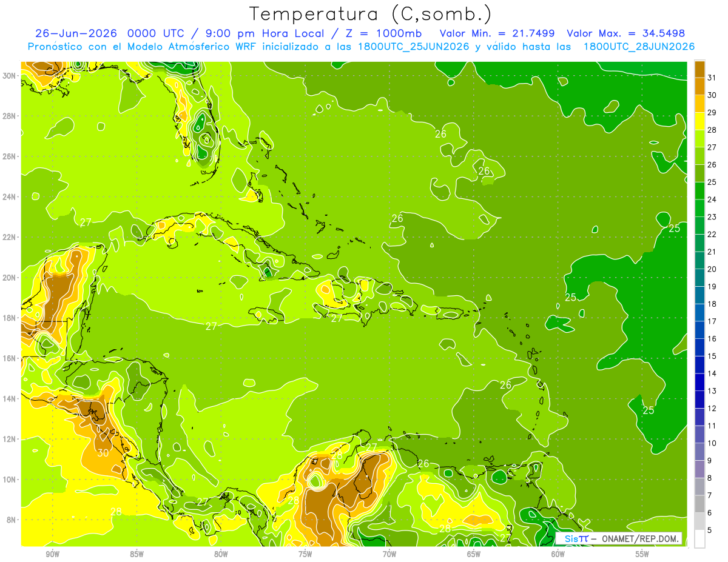This screenshot has width=728, height=562.
Task: Click the 70W longitude axis label
Action: click(389, 554)
